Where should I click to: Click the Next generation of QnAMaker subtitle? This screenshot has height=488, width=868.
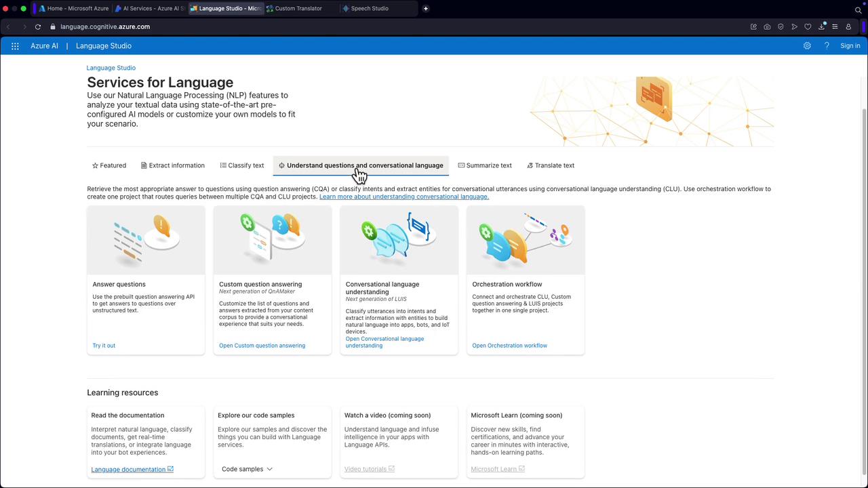257,291
